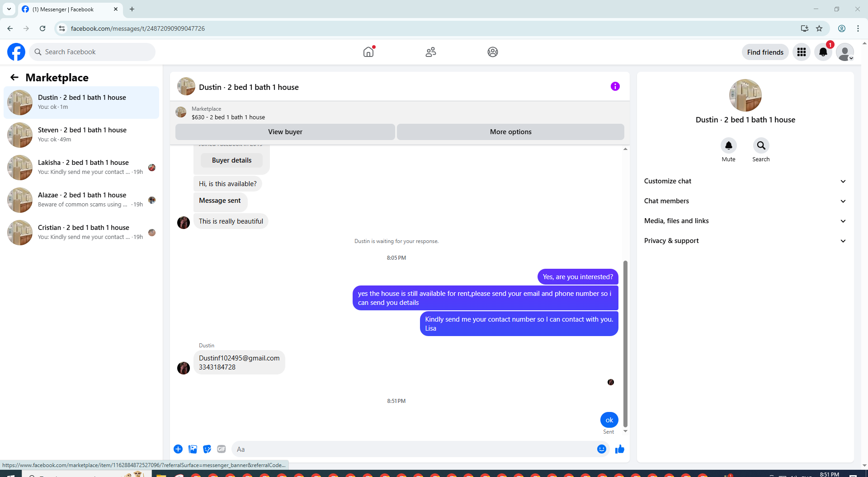Click the chat scroll up arrow

click(x=625, y=149)
